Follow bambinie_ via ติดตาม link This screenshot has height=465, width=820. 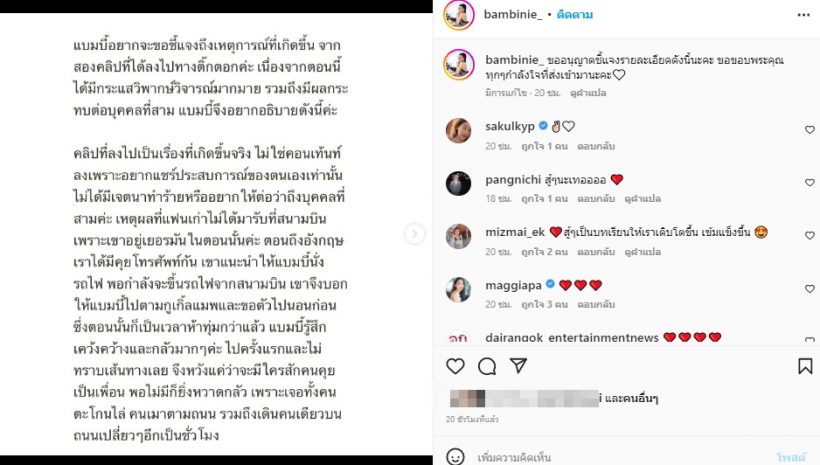click(575, 15)
